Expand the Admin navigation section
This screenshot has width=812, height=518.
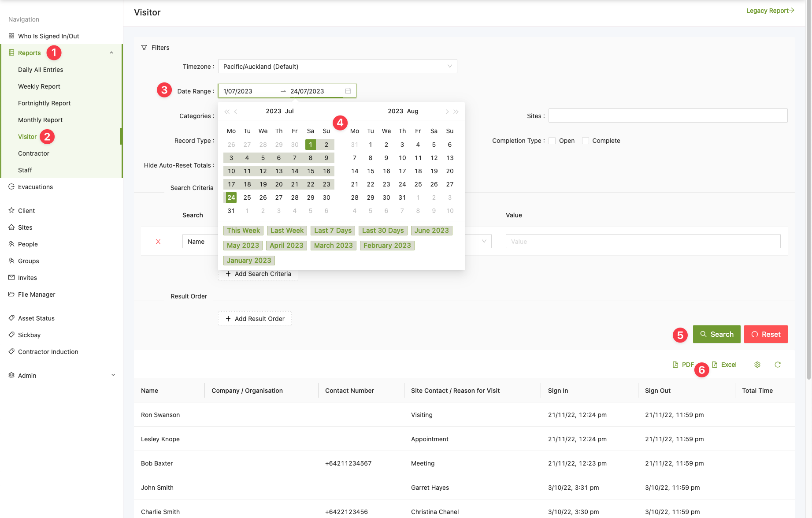click(x=113, y=375)
